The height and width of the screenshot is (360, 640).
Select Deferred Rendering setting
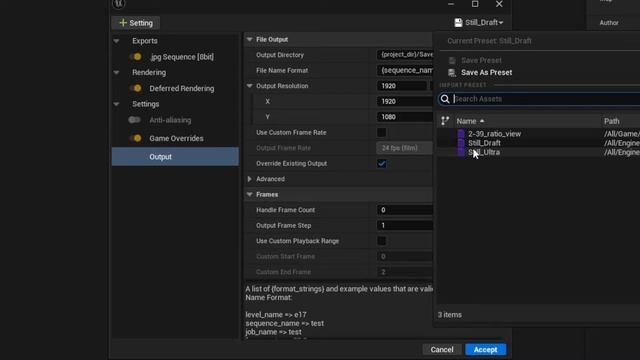tap(182, 88)
